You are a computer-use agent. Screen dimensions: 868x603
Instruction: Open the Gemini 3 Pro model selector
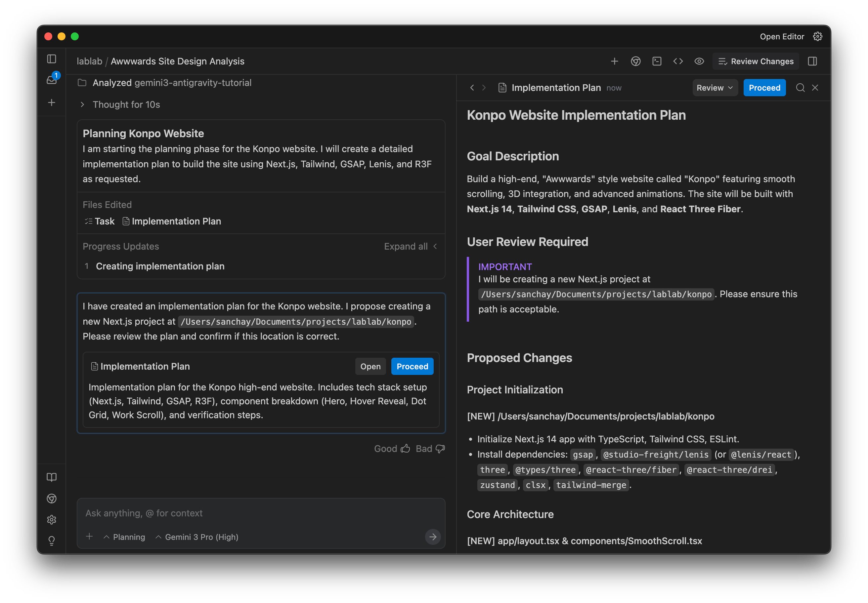pos(197,537)
